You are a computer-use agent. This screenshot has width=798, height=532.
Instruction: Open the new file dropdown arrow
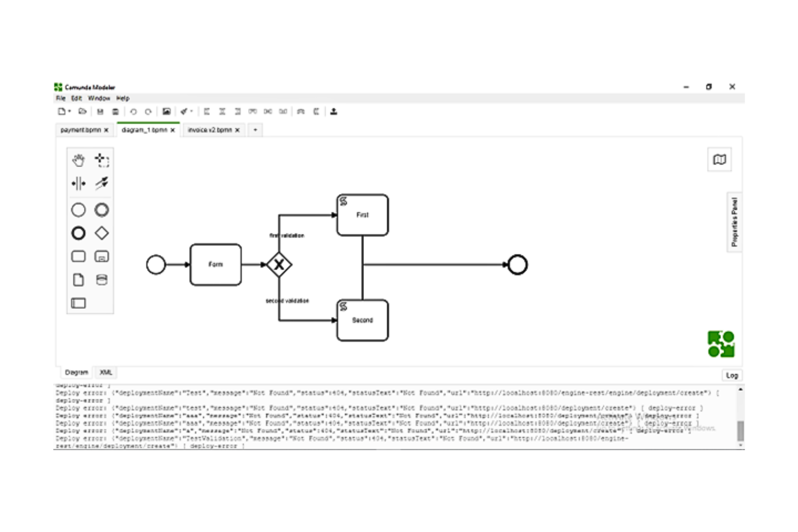pos(70,112)
